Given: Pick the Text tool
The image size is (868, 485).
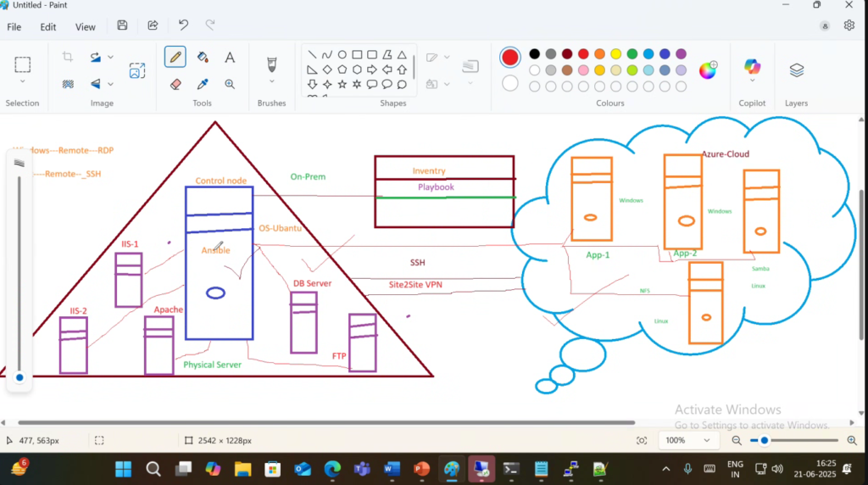Looking at the screenshot, I should pos(230,57).
